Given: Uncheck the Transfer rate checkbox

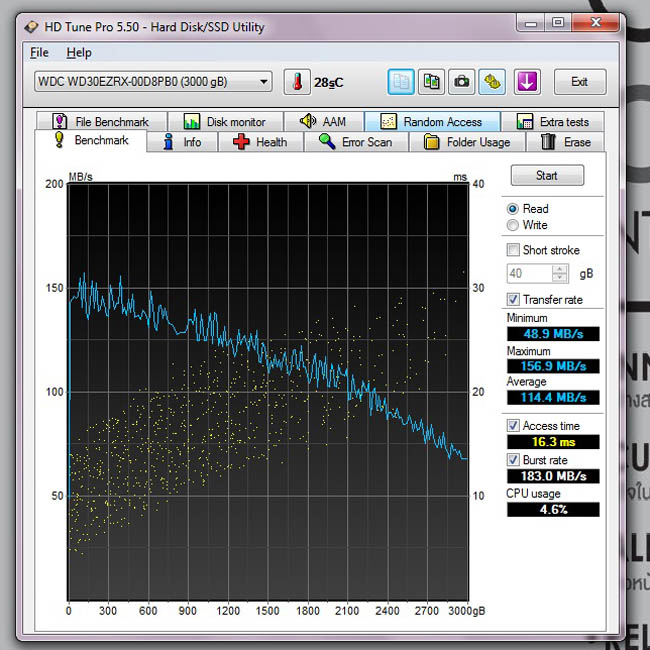Looking at the screenshot, I should click(513, 299).
